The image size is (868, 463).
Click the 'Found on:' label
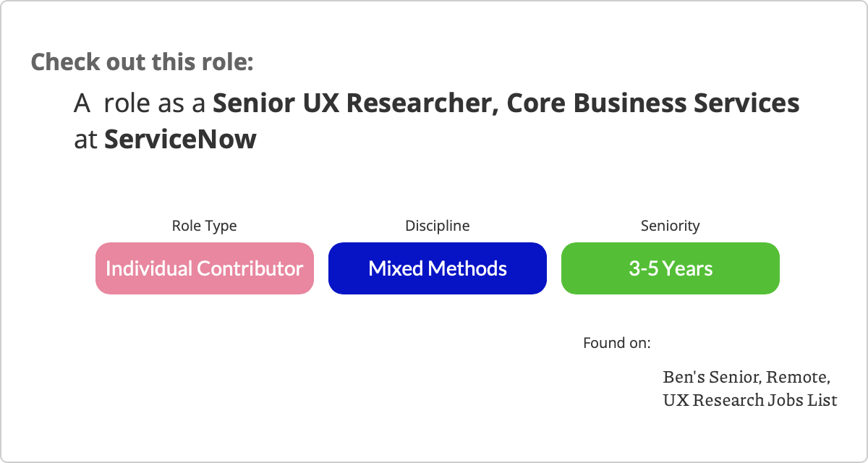click(x=616, y=342)
